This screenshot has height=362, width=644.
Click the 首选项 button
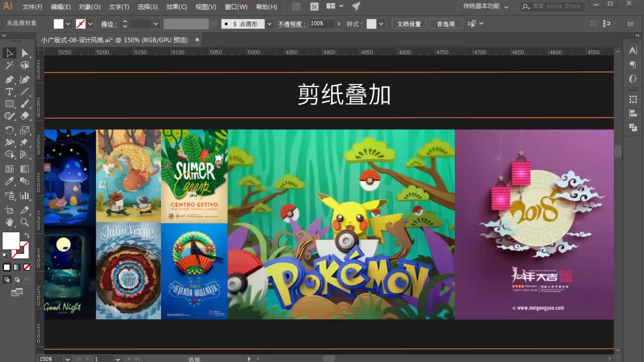[x=446, y=24]
